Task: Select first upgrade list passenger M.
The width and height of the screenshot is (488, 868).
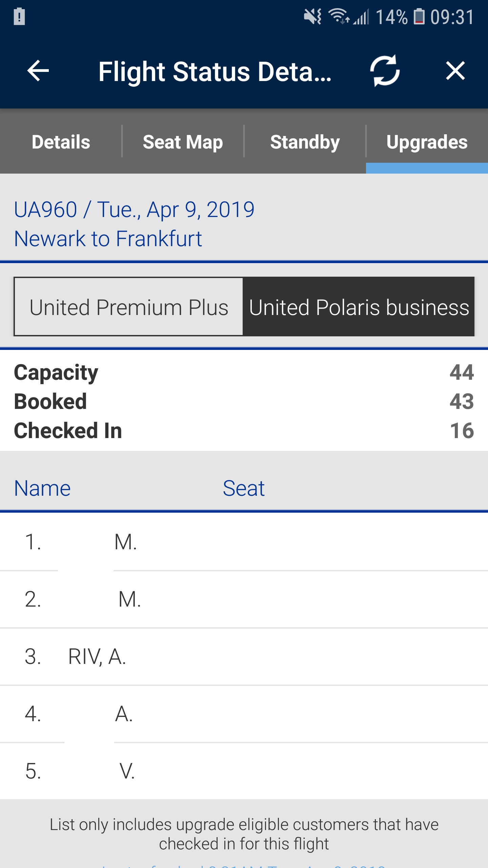Action: [x=125, y=542]
